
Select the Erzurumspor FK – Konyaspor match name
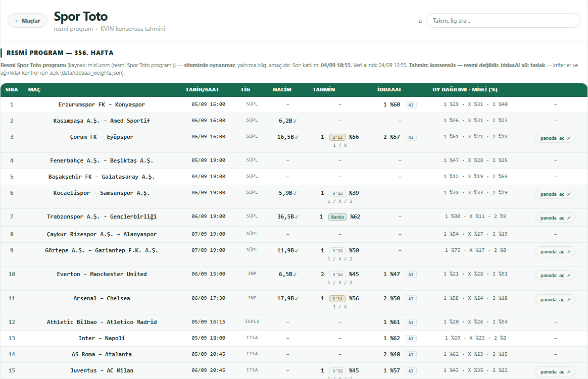point(102,104)
